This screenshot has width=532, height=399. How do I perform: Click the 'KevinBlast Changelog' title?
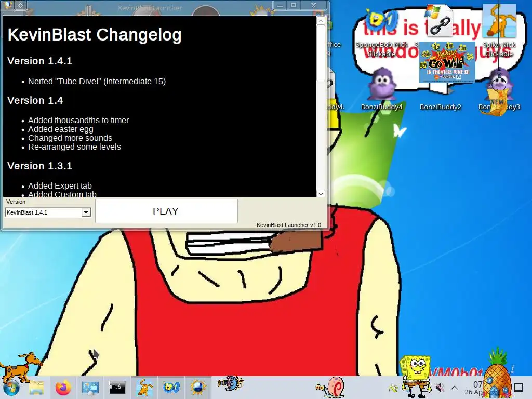(95, 35)
